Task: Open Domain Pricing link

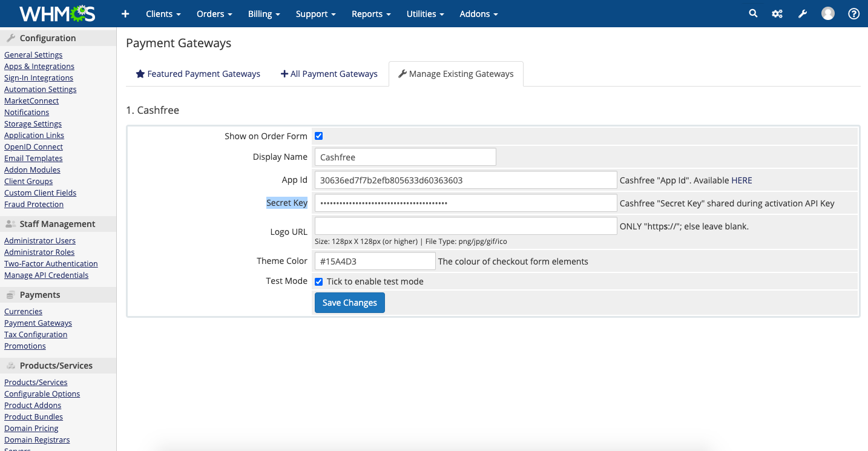Action: tap(31, 429)
